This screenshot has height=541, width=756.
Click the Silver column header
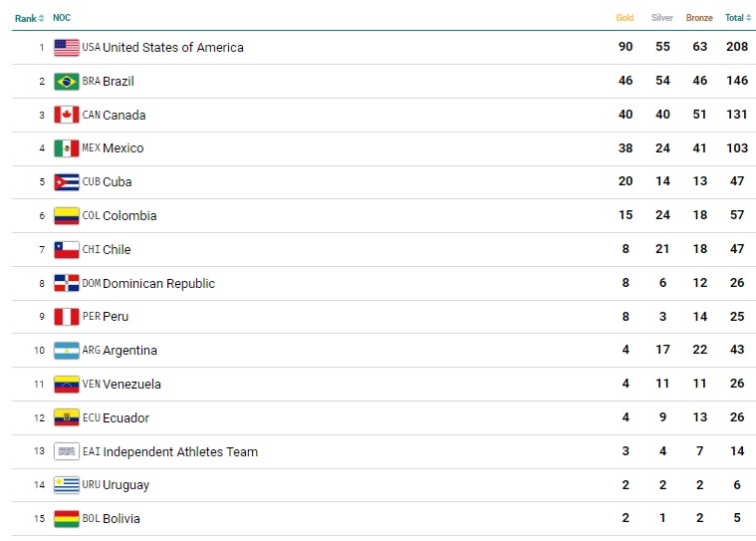[662, 18]
